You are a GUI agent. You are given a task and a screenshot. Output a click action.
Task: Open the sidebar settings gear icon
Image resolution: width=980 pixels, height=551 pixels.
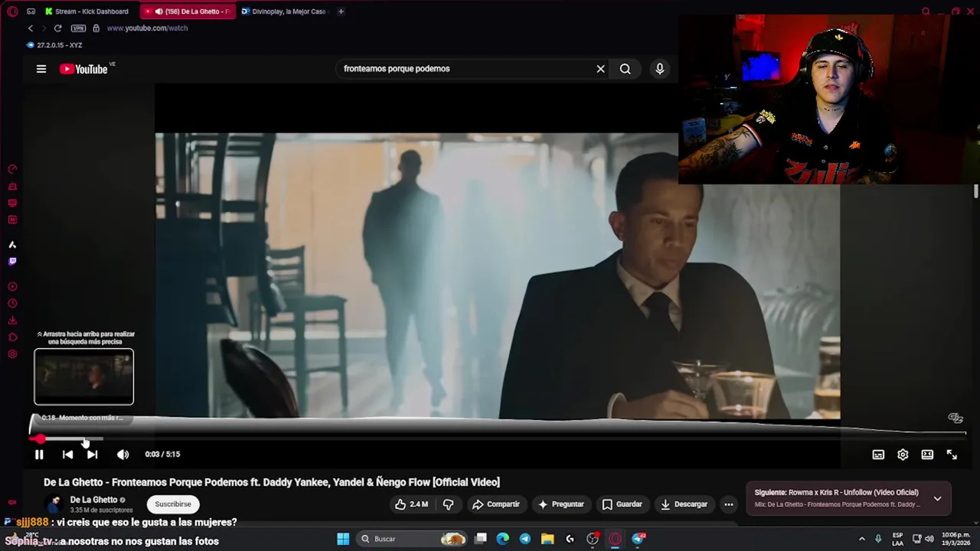tap(12, 354)
